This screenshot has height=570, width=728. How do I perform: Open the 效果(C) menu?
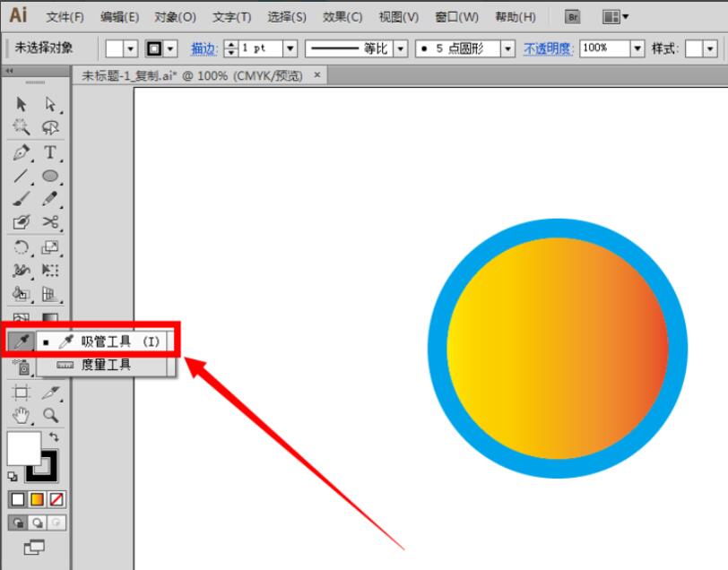pyautogui.click(x=342, y=17)
